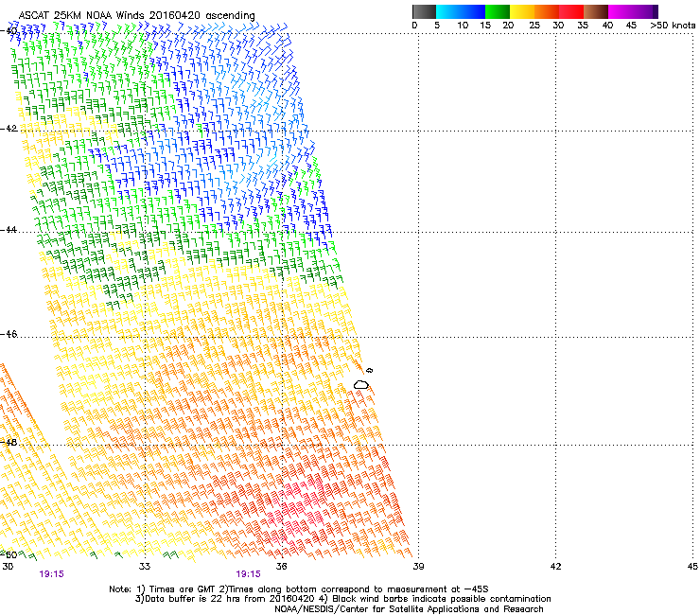Click the gray 0-5 knots color swatch
Screen dimensions: 700x615
pos(424,11)
